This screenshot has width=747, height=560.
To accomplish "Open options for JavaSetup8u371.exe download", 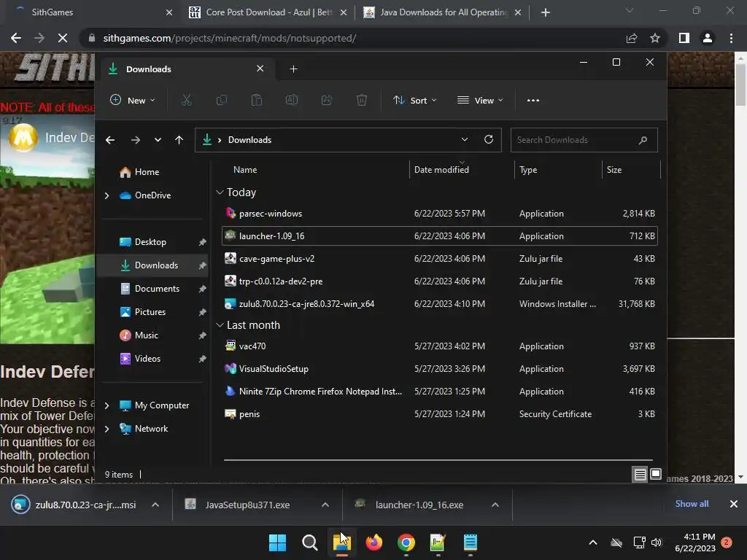I will (325, 505).
